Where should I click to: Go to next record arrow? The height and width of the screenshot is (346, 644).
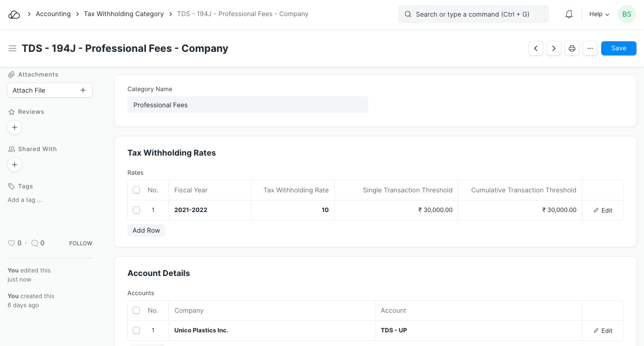554,48
